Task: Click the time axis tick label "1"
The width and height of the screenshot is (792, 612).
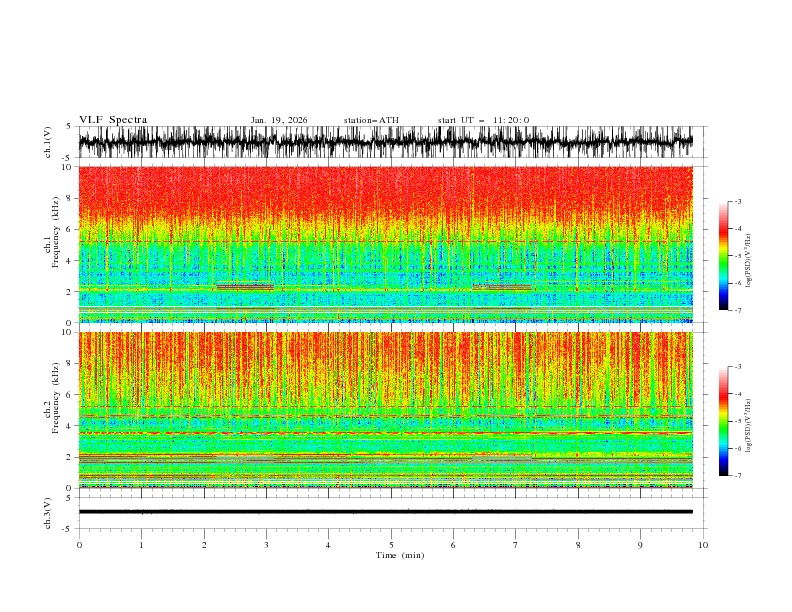Action: coord(141,545)
